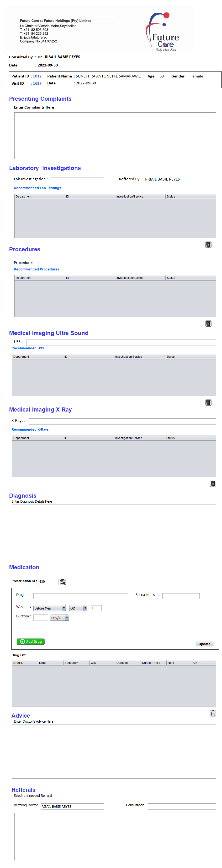Click the Visit ID 1627 link
The image size is (222, 868).
click(37, 83)
